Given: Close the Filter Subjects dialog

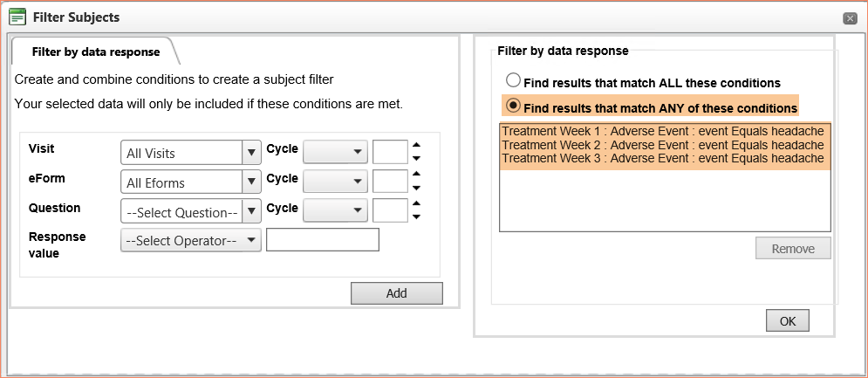Looking at the screenshot, I should coord(850,19).
